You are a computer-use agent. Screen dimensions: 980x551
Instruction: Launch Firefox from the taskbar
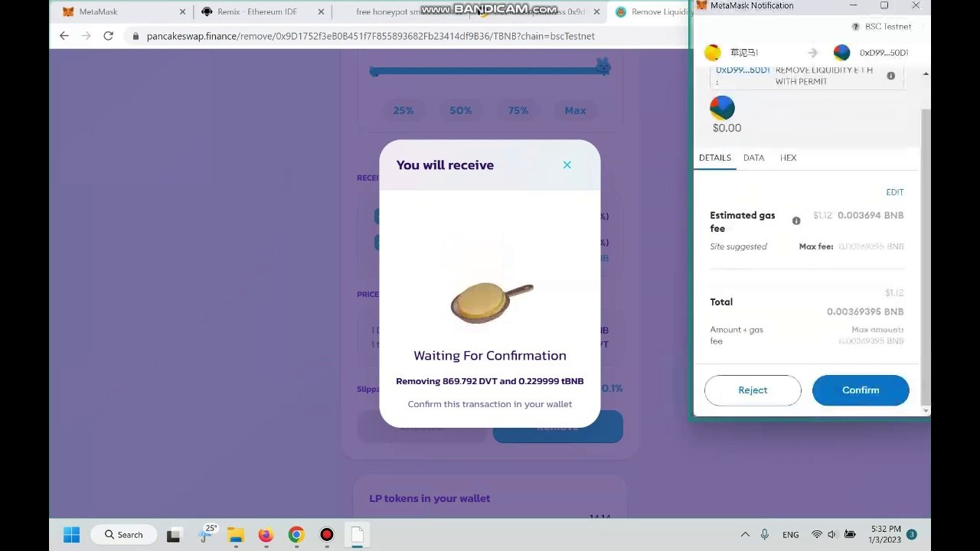(x=266, y=535)
